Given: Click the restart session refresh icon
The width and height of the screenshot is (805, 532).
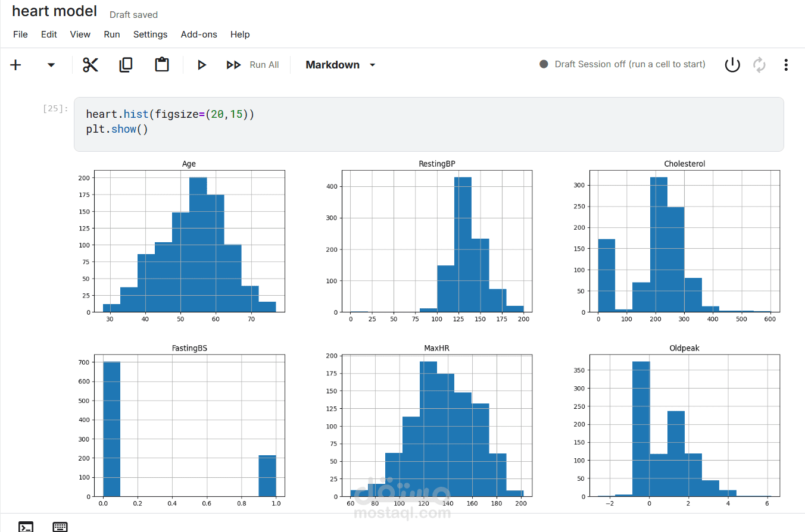Looking at the screenshot, I should coord(759,65).
